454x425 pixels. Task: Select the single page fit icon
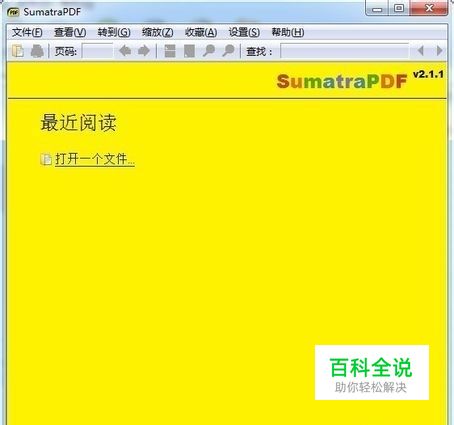point(189,51)
